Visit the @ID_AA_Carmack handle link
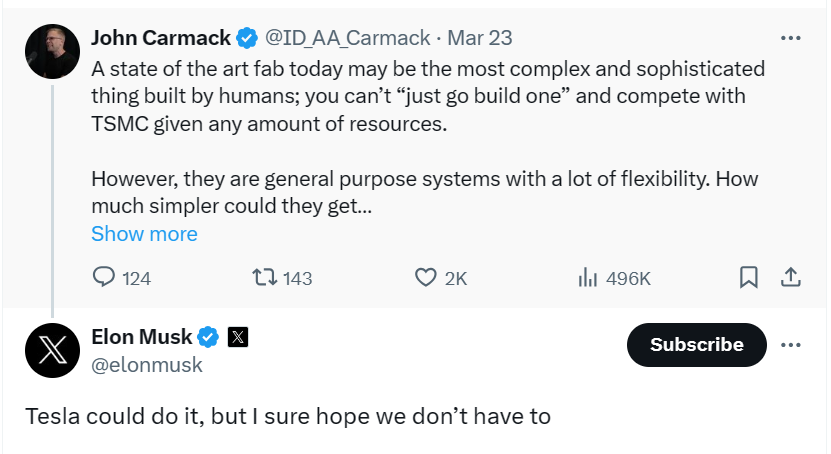Viewport: 831px width, 454px height. coord(347,38)
